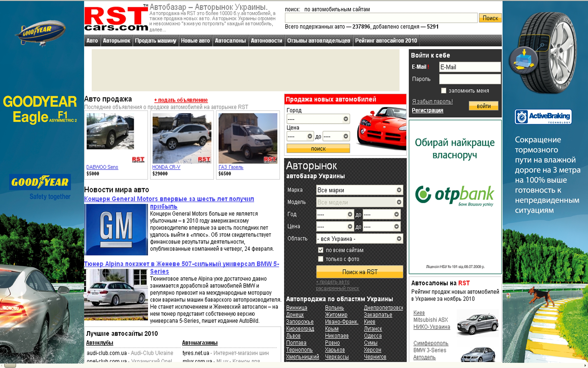Click the Автомагазины category link
Screen dimensions: 588x368
(200, 343)
